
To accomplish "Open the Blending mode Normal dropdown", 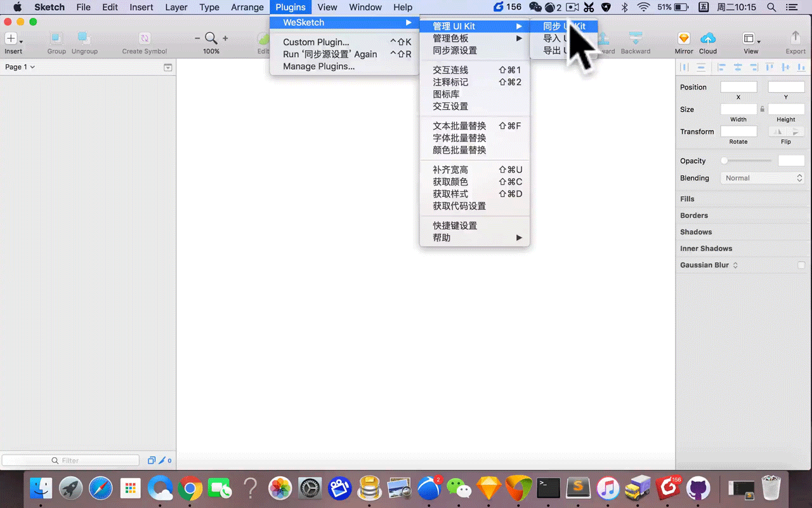I will click(x=763, y=178).
